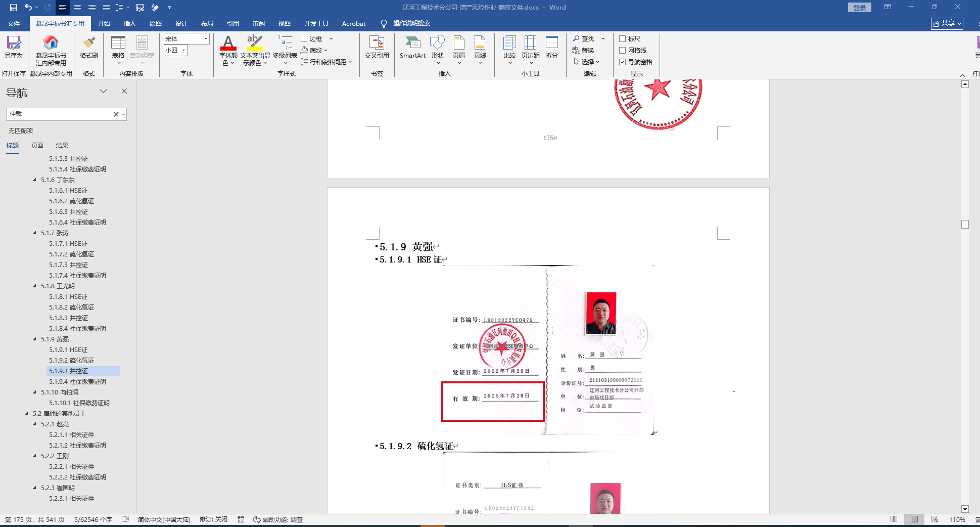Click the 另存为 save-as icon

tap(14, 48)
